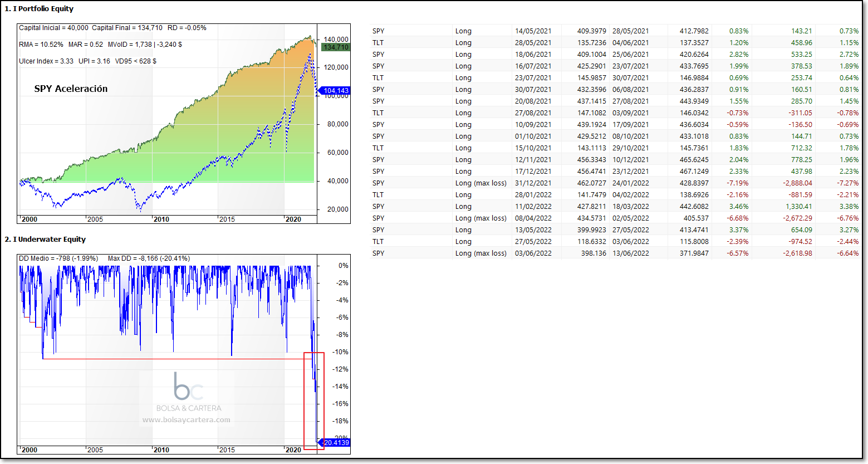868x464 pixels.
Task: Click the blue 104,143 benchmark value flag
Action: [x=334, y=91]
